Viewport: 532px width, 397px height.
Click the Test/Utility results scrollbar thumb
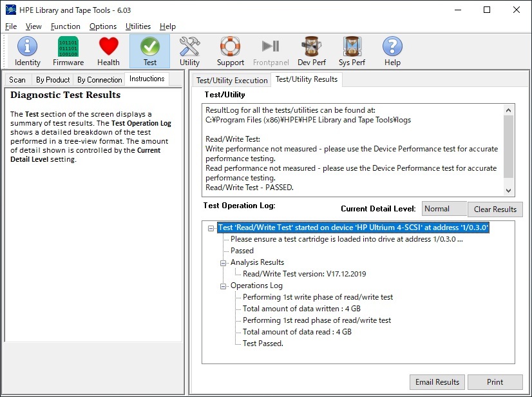[508, 146]
